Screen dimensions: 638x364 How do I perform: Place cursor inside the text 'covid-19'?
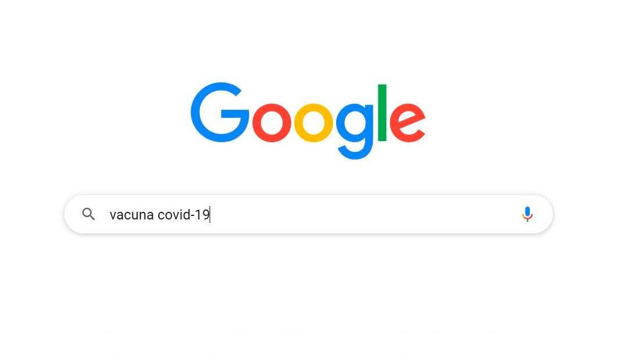tap(183, 214)
